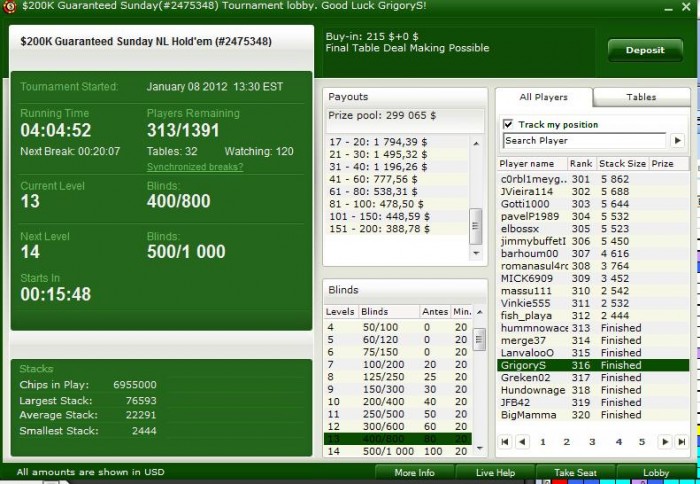The image size is (700, 484).
Task: Select blinds level 10 row 200/400
Action: [x=398, y=402]
